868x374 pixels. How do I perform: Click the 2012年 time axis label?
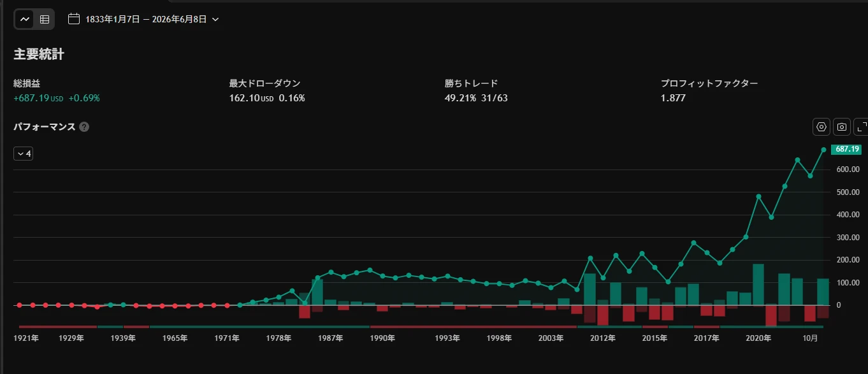(x=603, y=338)
